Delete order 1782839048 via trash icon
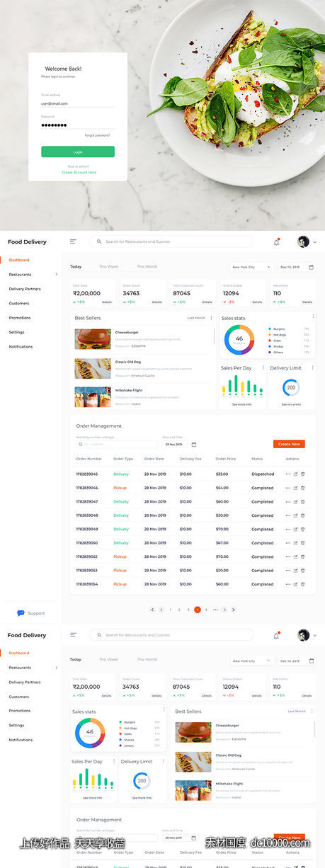325x868 pixels. pyautogui.click(x=303, y=515)
